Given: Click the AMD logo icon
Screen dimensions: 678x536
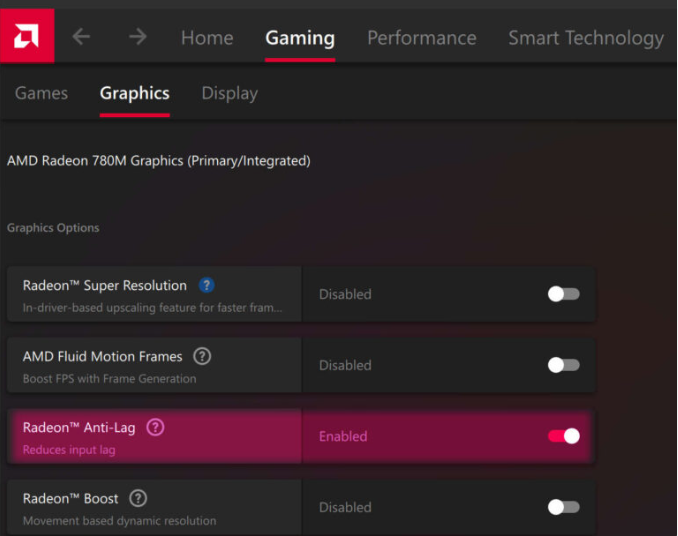Looking at the screenshot, I should click(27, 36).
